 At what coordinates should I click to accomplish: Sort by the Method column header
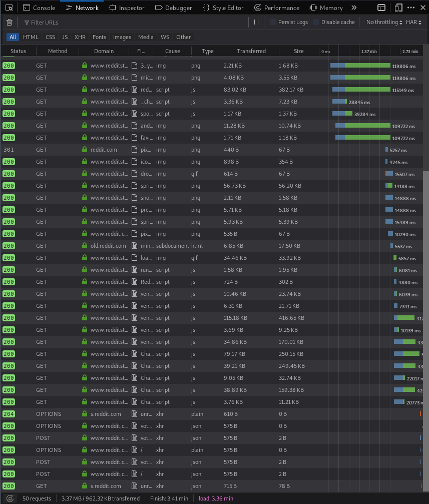pyautogui.click(x=58, y=51)
